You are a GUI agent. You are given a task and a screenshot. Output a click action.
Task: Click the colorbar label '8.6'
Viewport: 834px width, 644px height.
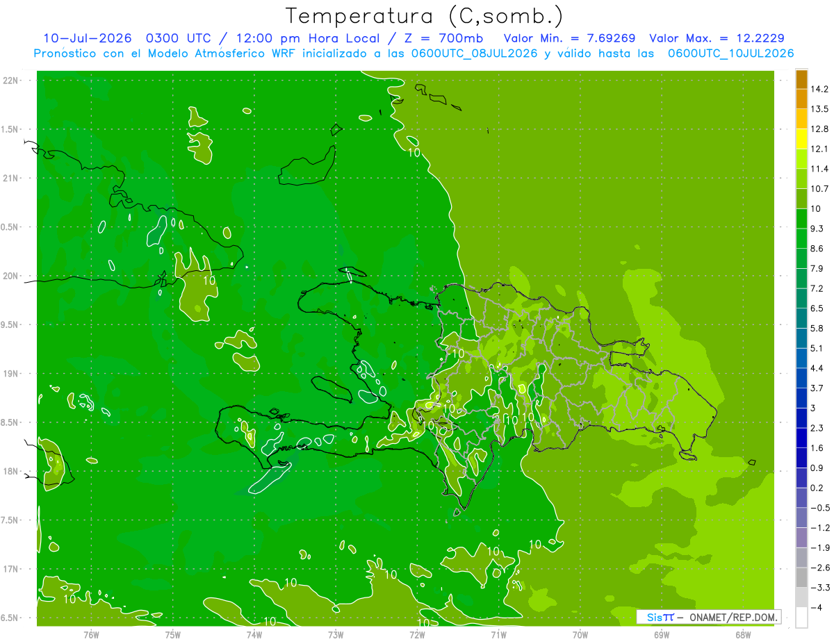[x=818, y=249]
